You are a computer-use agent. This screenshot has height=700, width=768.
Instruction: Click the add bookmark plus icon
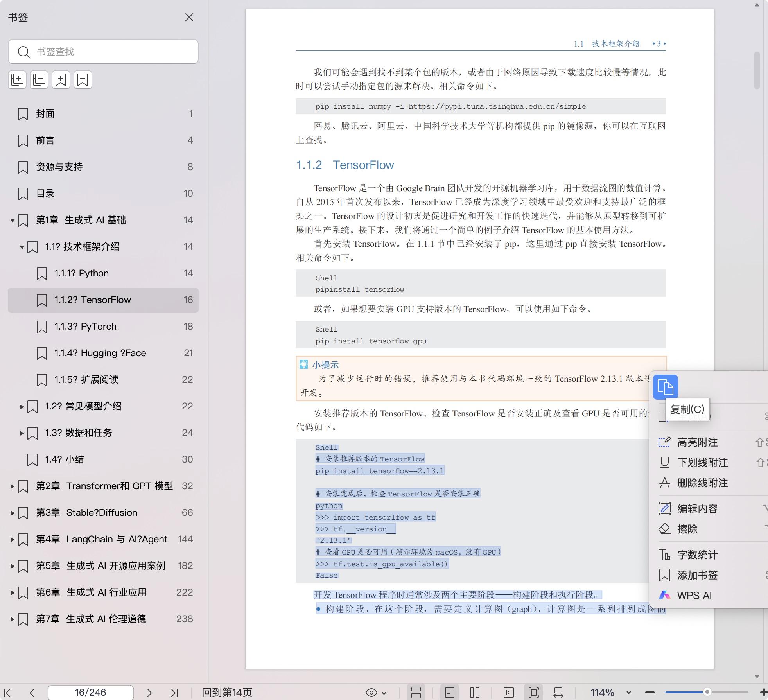click(x=61, y=80)
